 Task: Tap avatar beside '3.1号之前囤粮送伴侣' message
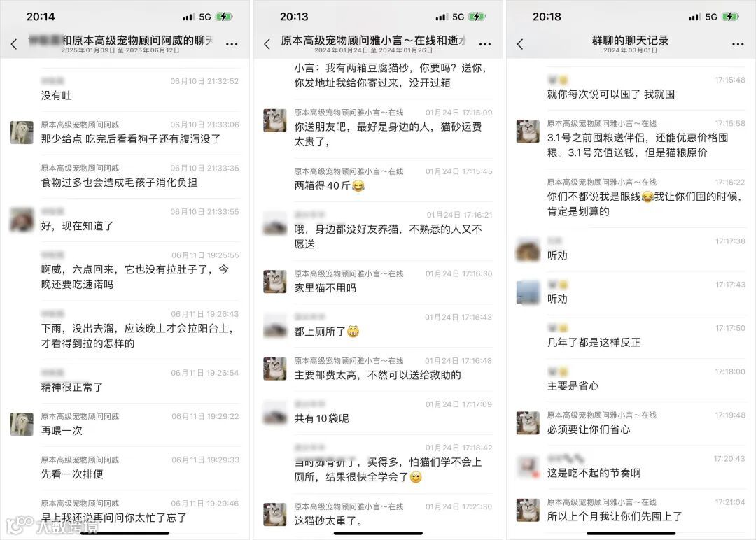tap(528, 131)
